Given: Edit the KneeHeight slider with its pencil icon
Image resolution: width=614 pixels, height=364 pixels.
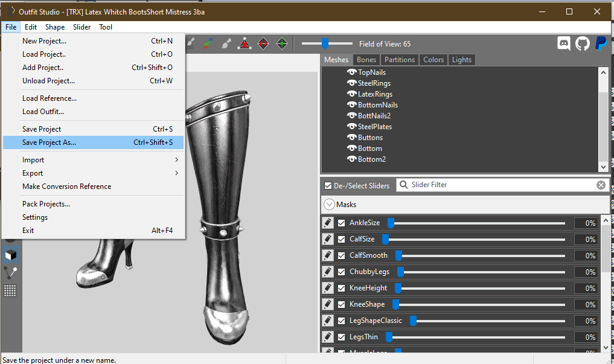Looking at the screenshot, I should click(x=328, y=288).
